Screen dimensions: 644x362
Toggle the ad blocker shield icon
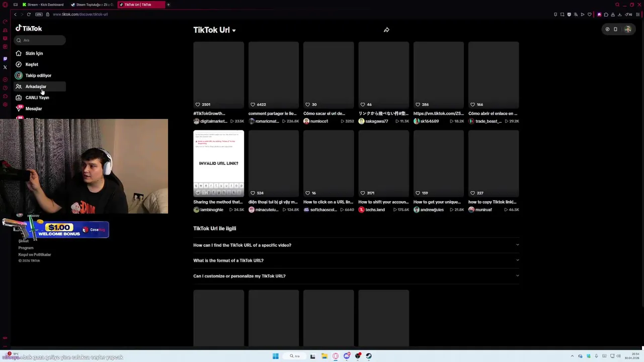tap(569, 15)
